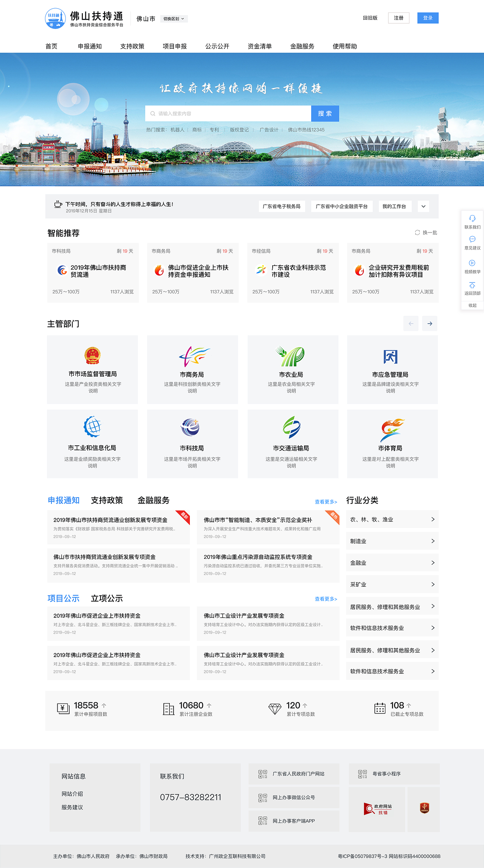Click the QR icon beside 网上办事微信公众号
484x868 pixels.
click(263, 798)
